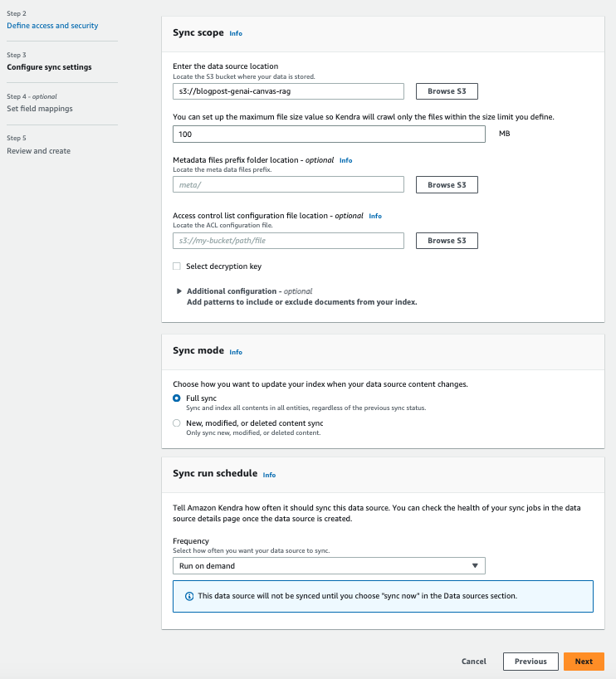
Task: Click the maximum file size input field
Action: [x=329, y=134]
